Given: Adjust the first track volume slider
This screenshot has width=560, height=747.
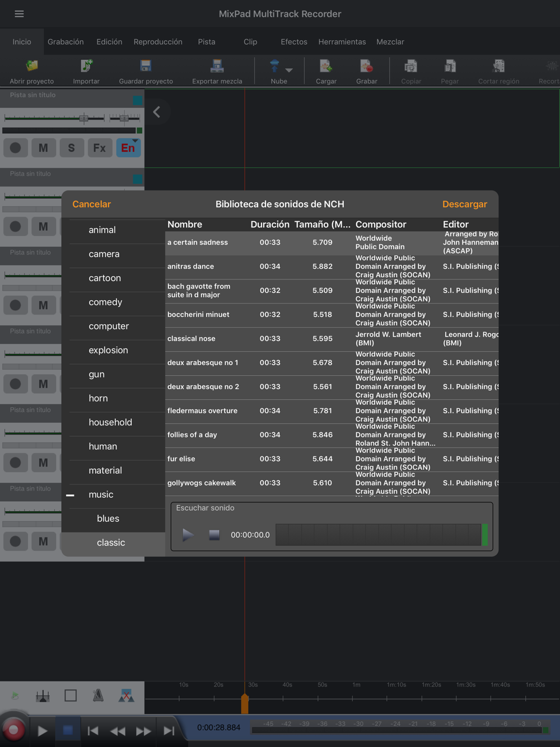Looking at the screenshot, I should click(83, 118).
